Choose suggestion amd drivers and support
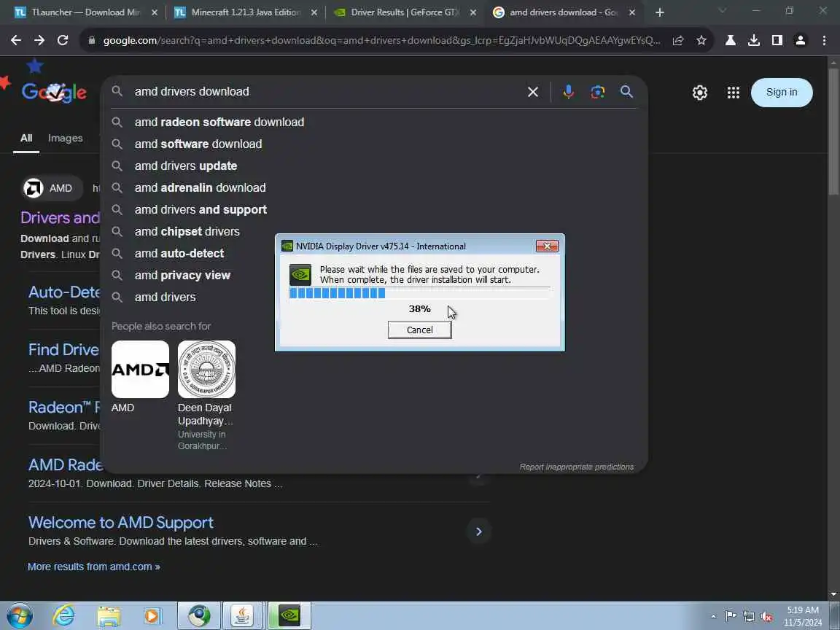 (x=374, y=210)
